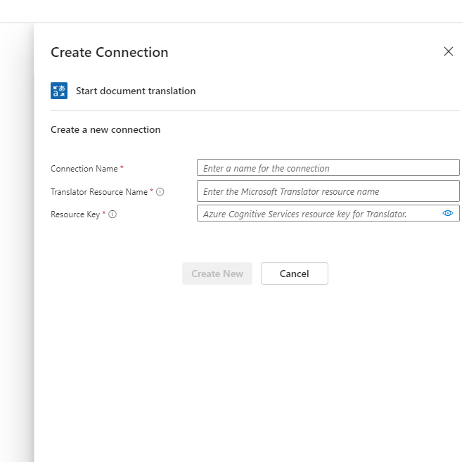Open info tooltip beside Resource Key
476x462 pixels.
click(112, 214)
